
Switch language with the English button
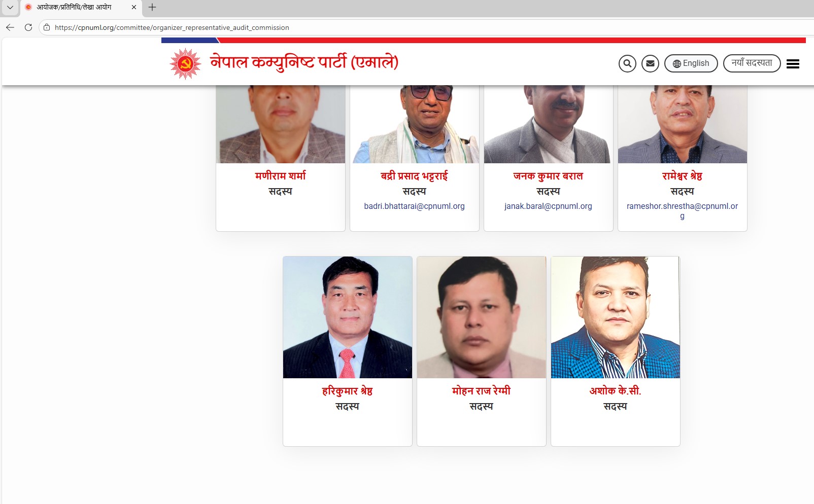coord(691,63)
